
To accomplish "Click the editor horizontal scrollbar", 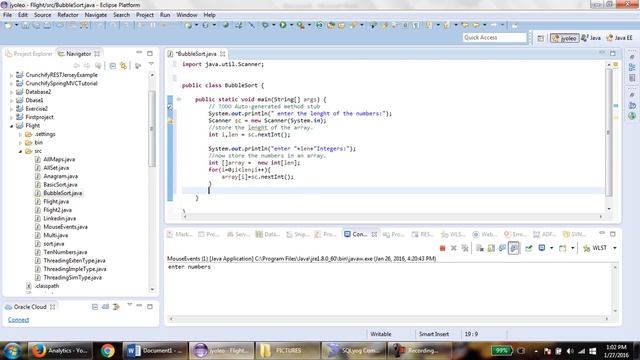I will 392,217.
